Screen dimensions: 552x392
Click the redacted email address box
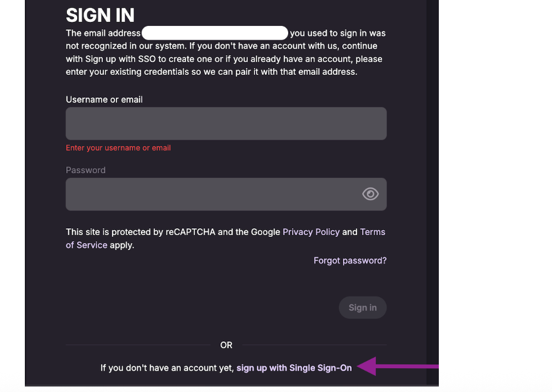point(215,33)
